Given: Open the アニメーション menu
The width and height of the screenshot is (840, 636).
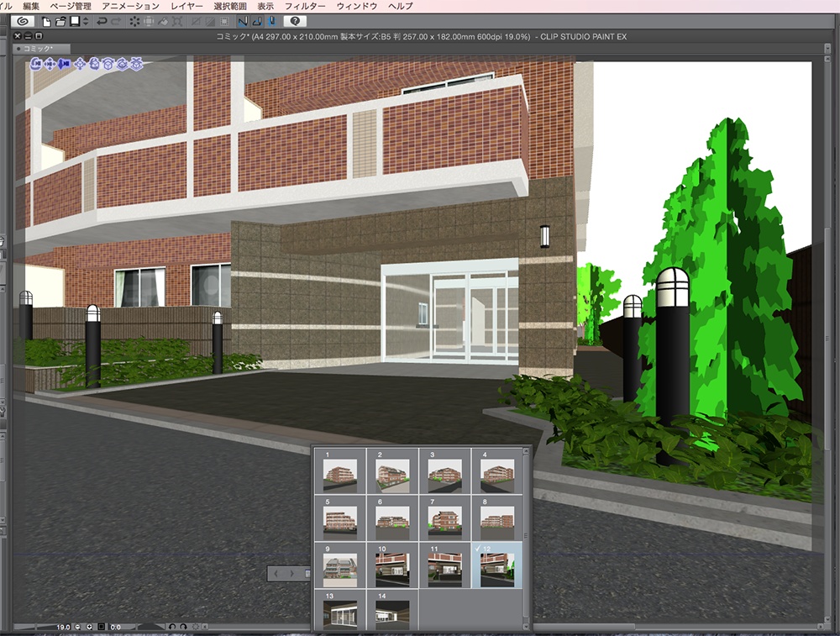Looking at the screenshot, I should point(131,6).
